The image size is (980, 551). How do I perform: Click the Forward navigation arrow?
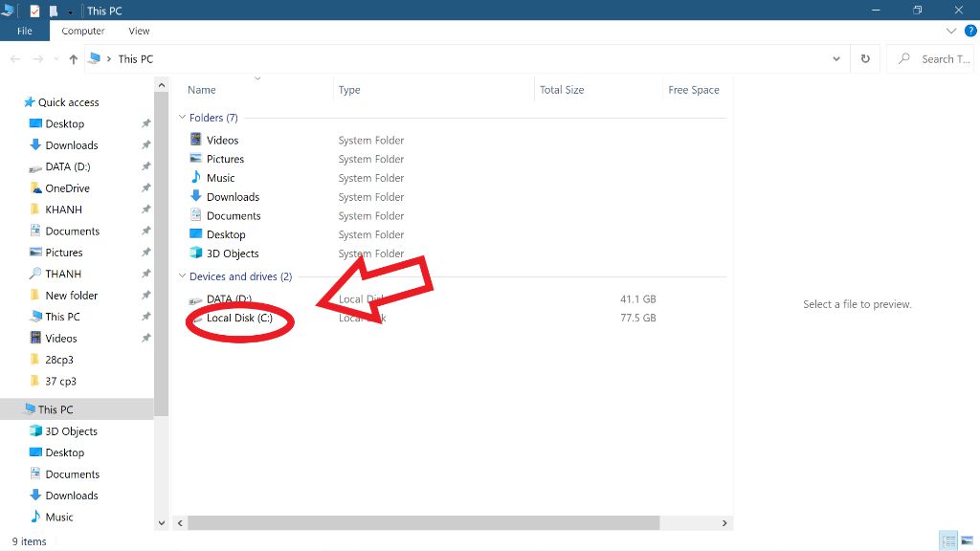[x=38, y=58]
